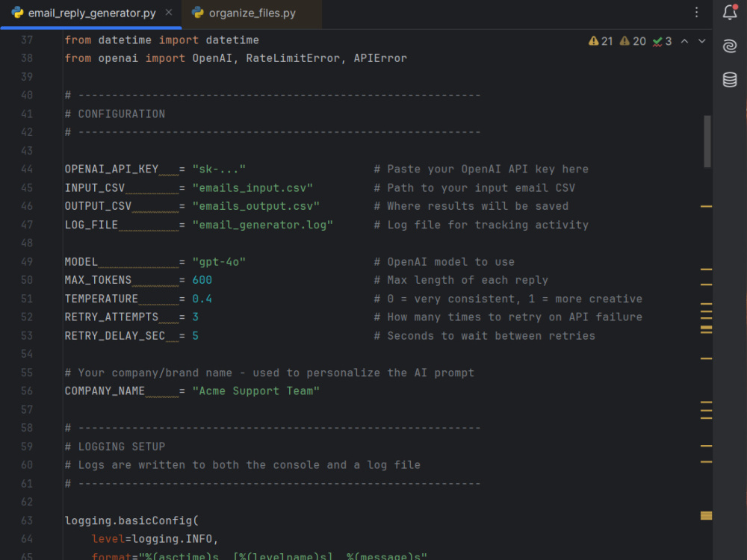Click the RETRY_DELAY_SEC value 5
The width and height of the screenshot is (747, 560).
point(195,336)
